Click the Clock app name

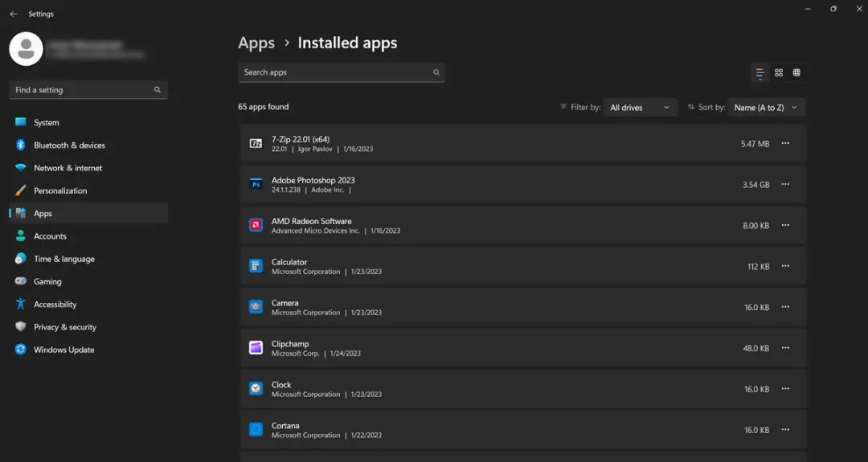coord(281,385)
